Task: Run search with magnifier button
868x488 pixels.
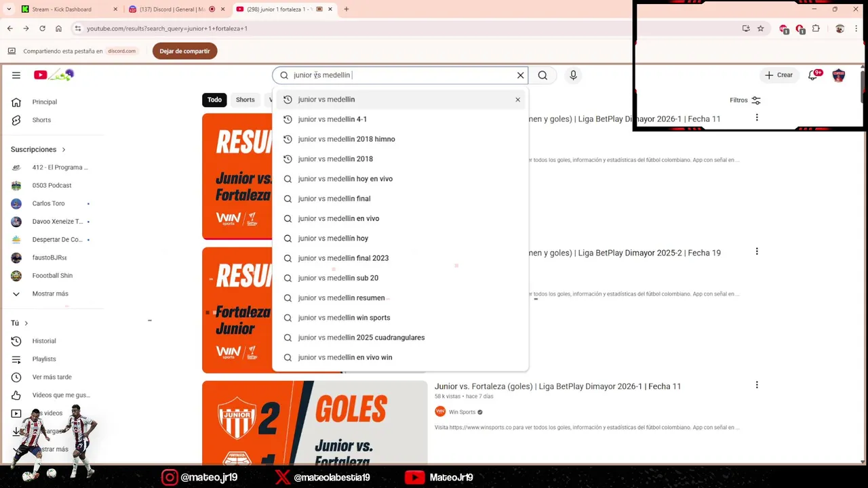Action: 542,75
